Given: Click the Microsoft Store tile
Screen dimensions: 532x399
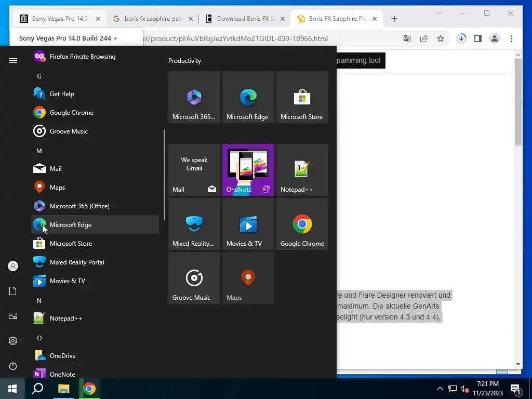Looking at the screenshot, I should click(x=302, y=97).
